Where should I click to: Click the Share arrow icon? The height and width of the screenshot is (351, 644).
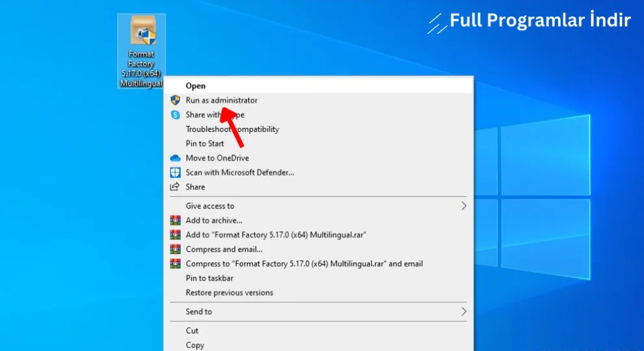175,187
